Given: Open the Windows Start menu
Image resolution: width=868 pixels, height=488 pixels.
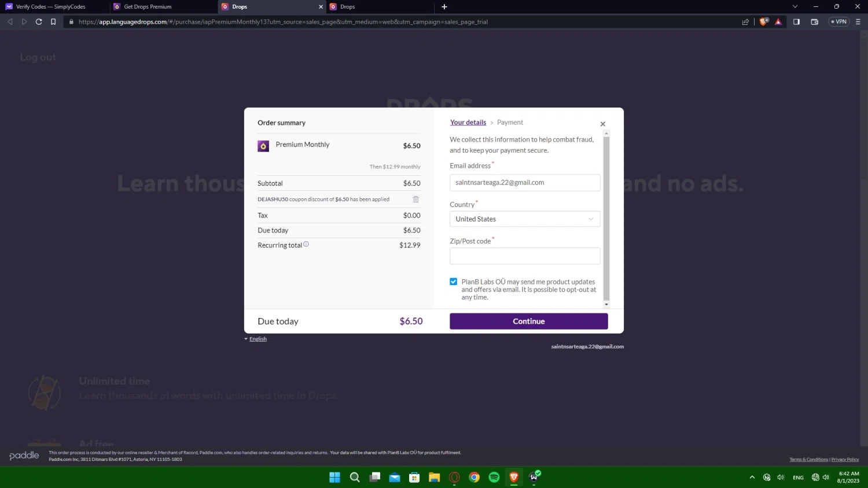Looking at the screenshot, I should click(x=334, y=478).
